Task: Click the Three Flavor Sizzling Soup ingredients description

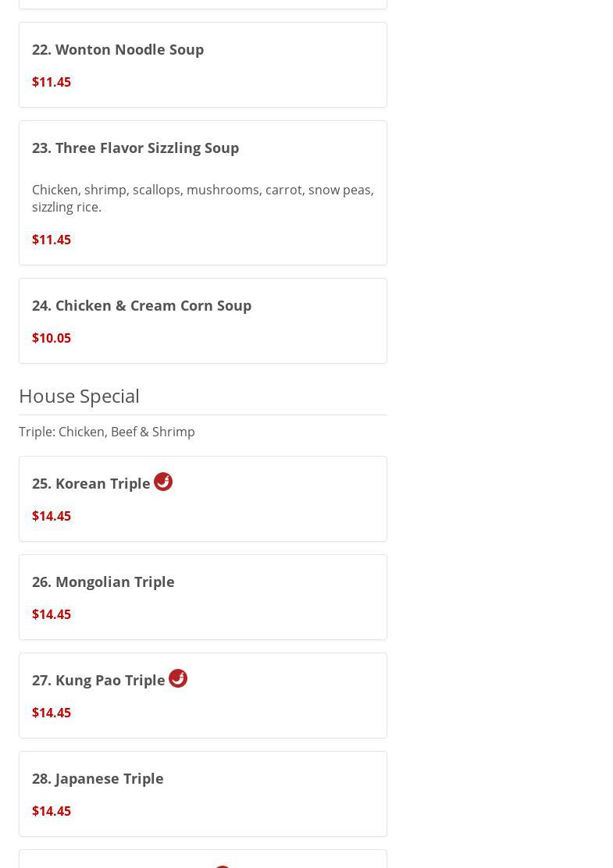Action: 202,198
